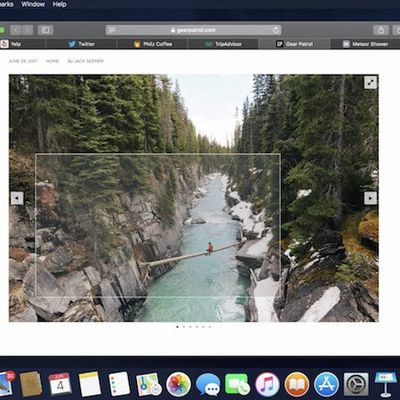The width and height of the screenshot is (400, 400).
Task: Show next gallery photo
Action: [x=370, y=198]
